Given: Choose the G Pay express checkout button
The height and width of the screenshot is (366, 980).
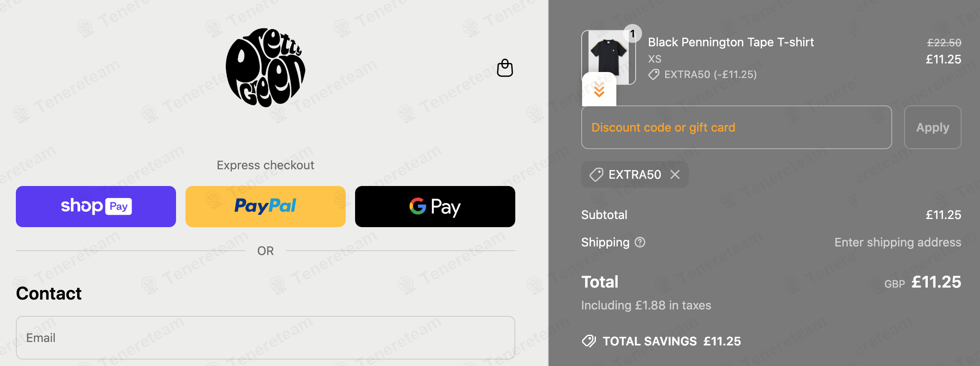Looking at the screenshot, I should coord(435,207).
